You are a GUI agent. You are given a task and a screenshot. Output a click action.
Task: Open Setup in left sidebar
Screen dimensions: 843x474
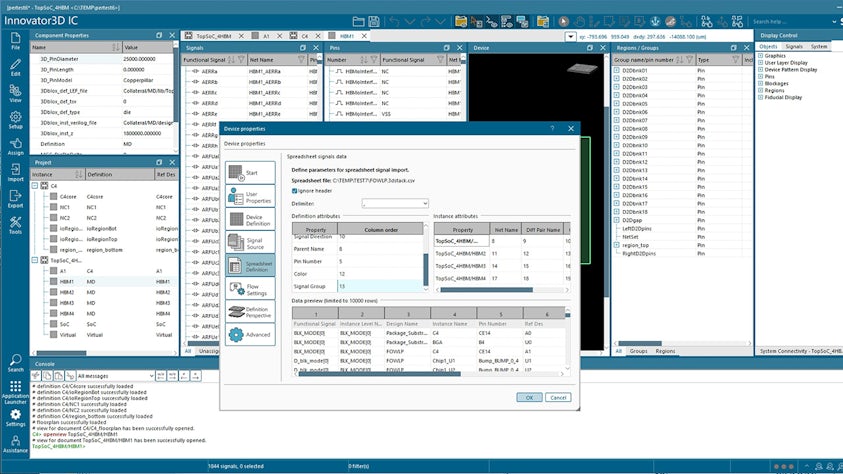pyautogui.click(x=15, y=120)
